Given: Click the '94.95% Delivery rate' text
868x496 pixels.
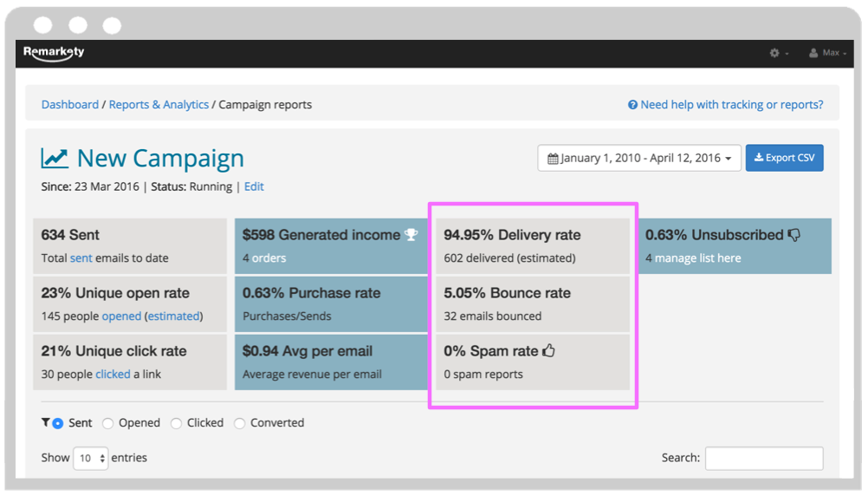Looking at the screenshot, I should (512, 235).
